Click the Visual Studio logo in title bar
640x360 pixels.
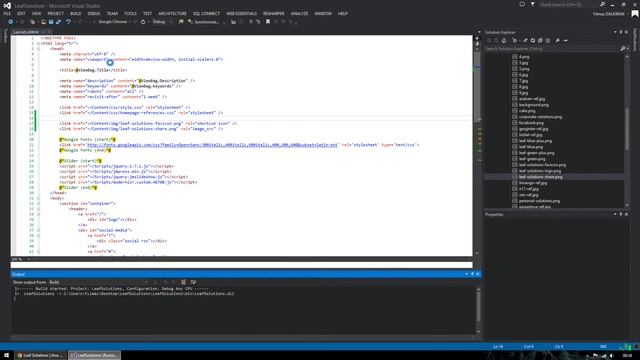(7, 6)
